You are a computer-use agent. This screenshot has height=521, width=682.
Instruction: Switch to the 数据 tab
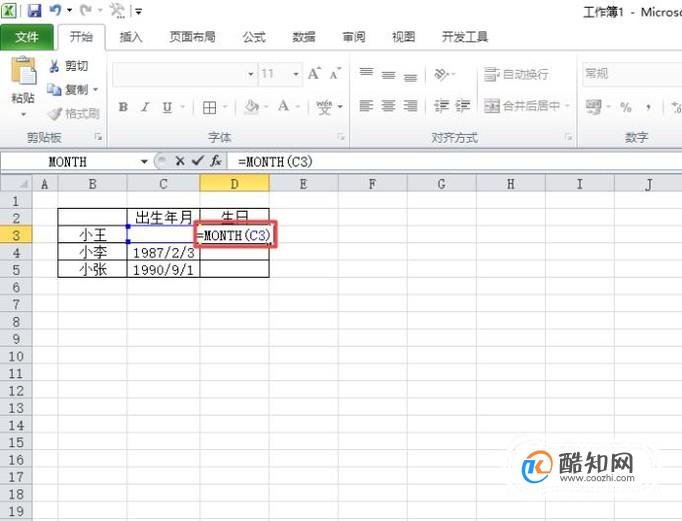pos(304,37)
